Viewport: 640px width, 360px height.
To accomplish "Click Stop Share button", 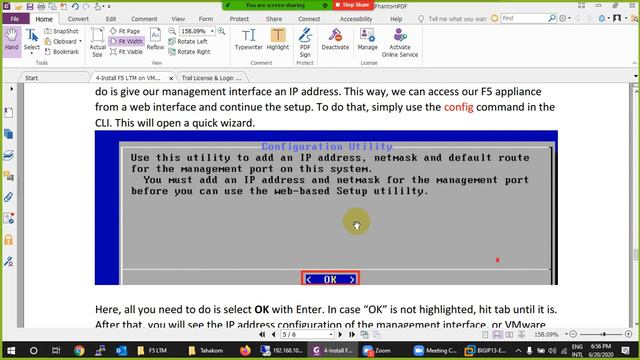I will [353, 5].
